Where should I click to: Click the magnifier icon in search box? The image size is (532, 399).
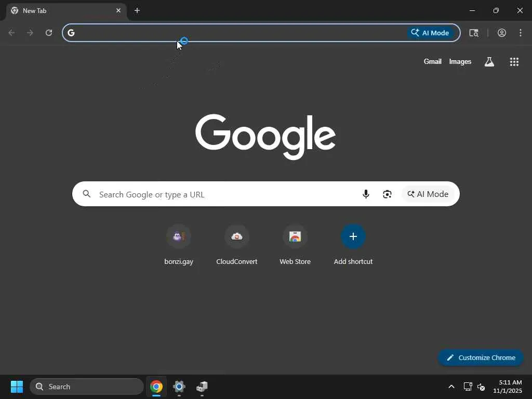click(87, 194)
